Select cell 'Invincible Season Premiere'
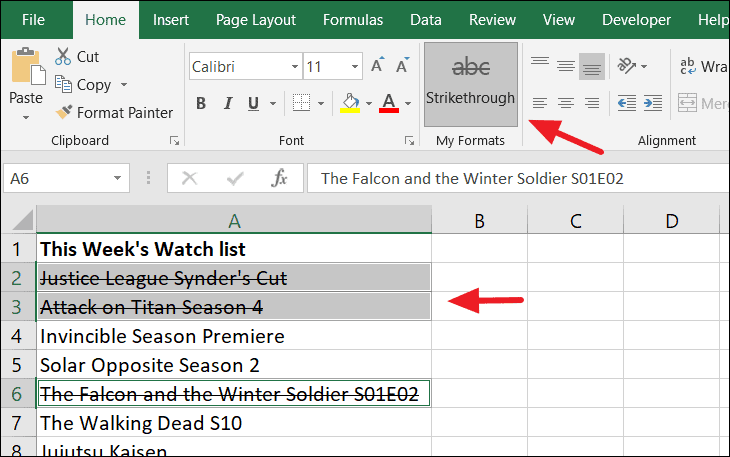 pyautogui.click(x=234, y=336)
